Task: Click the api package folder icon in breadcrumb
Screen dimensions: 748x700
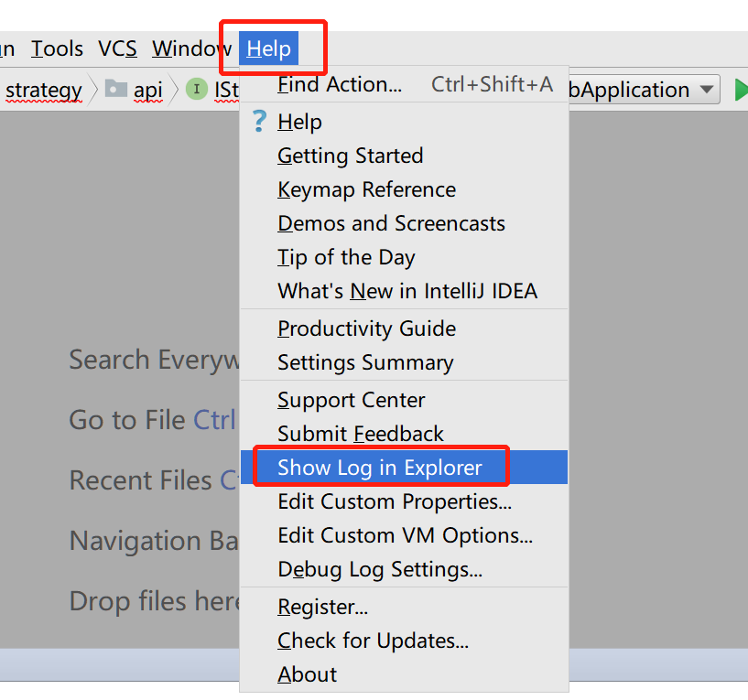Action: point(115,90)
